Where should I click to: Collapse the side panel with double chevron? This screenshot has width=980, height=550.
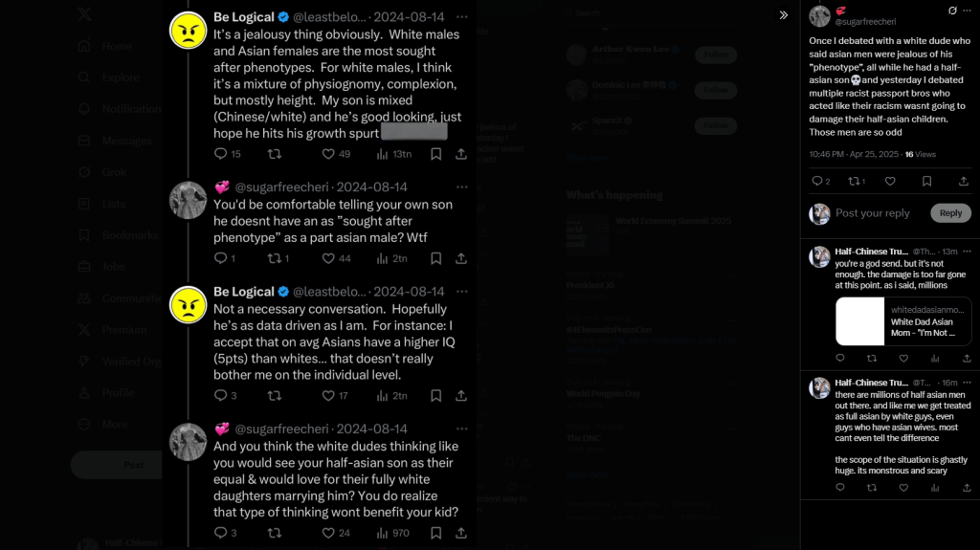[783, 15]
